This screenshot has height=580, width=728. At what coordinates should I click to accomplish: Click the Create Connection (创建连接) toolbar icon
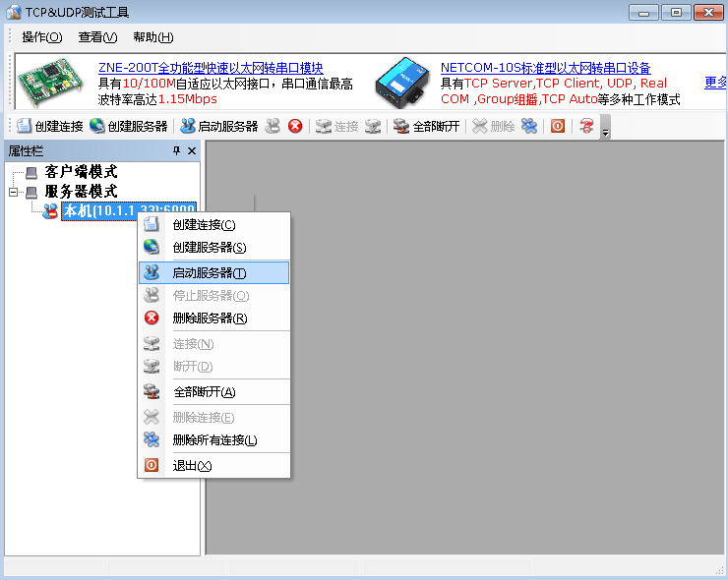[x=24, y=126]
